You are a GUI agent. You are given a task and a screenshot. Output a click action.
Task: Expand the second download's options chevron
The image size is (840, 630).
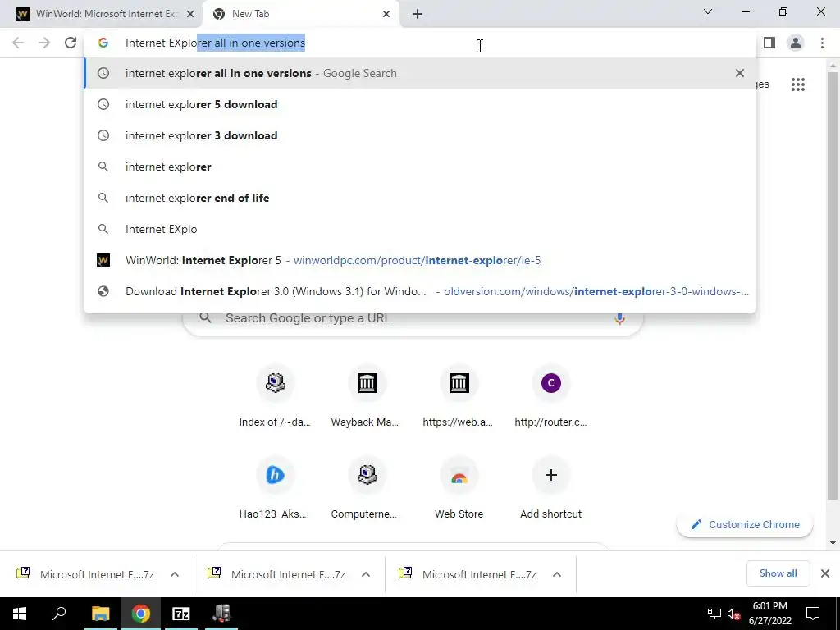(365, 574)
